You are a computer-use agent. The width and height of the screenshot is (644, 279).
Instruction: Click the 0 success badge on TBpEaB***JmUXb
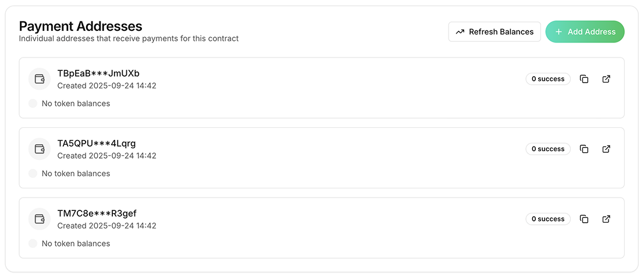point(548,79)
